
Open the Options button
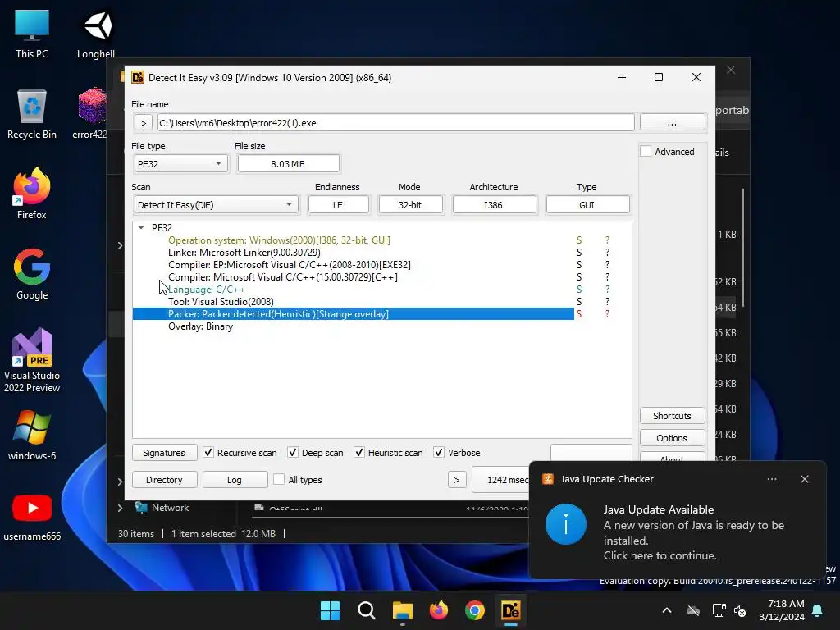tap(672, 438)
